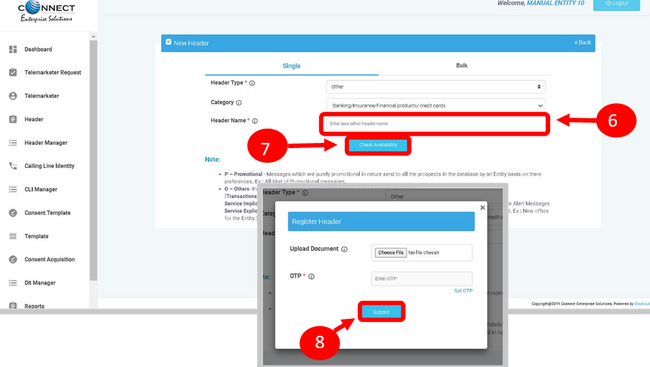Image resolution: width=650 pixels, height=367 pixels.
Task: Switch to the Single tab
Action: tap(291, 66)
